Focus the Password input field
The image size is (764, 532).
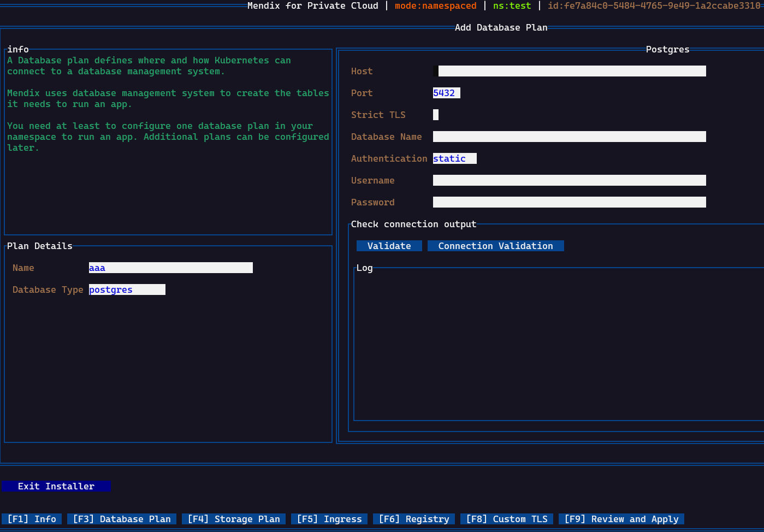pos(570,202)
